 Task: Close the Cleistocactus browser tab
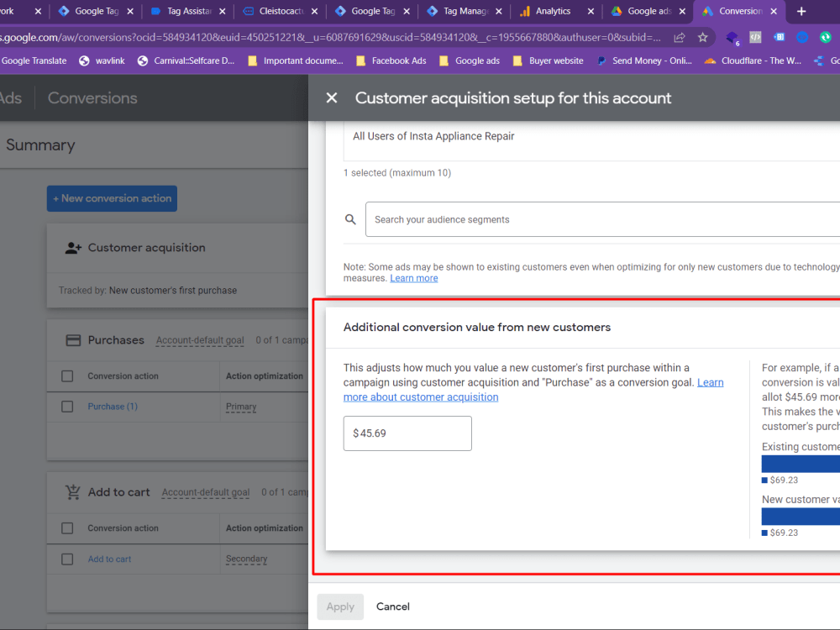(x=314, y=11)
